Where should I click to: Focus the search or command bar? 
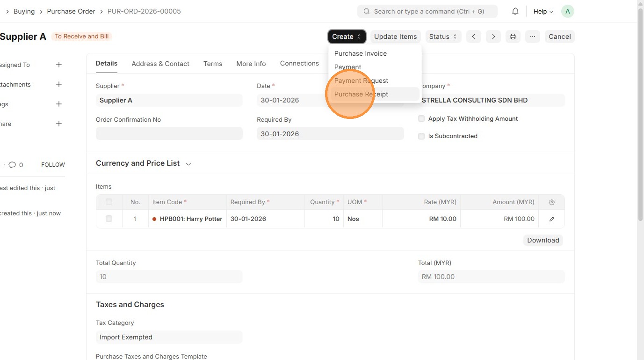(427, 11)
